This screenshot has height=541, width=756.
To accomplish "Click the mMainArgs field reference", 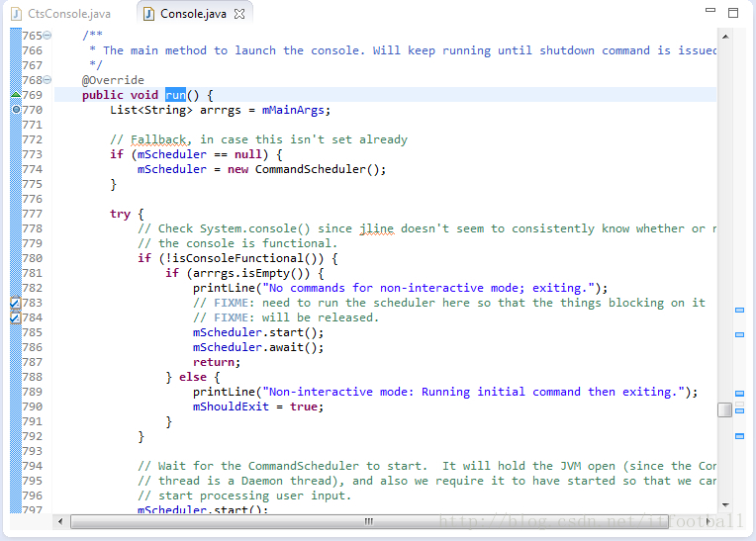I will (x=293, y=110).
